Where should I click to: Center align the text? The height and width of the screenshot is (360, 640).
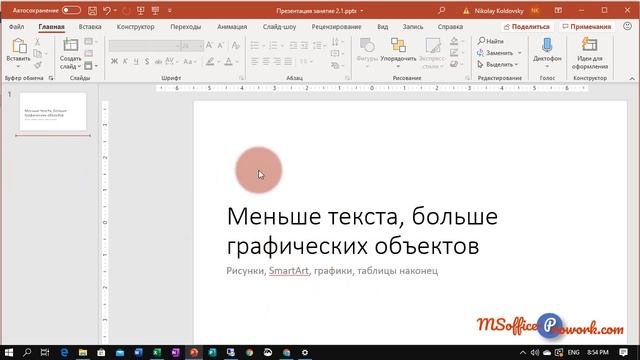coord(266,61)
